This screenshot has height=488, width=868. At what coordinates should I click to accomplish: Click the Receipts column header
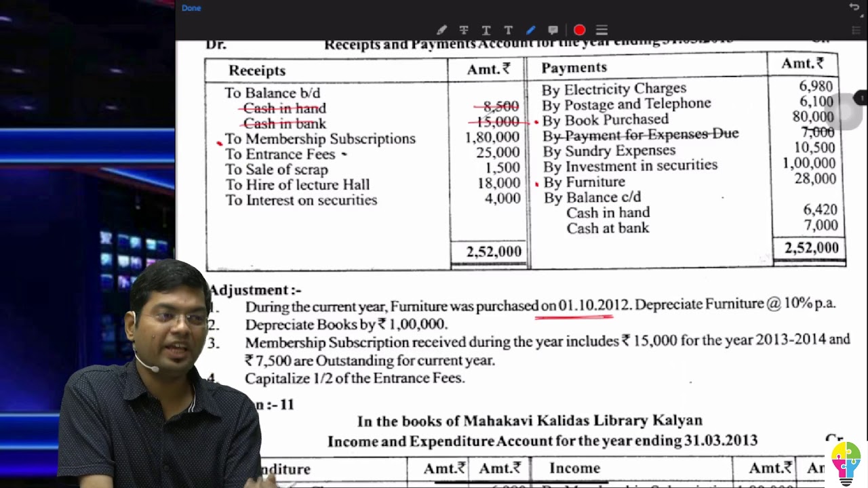click(x=257, y=70)
